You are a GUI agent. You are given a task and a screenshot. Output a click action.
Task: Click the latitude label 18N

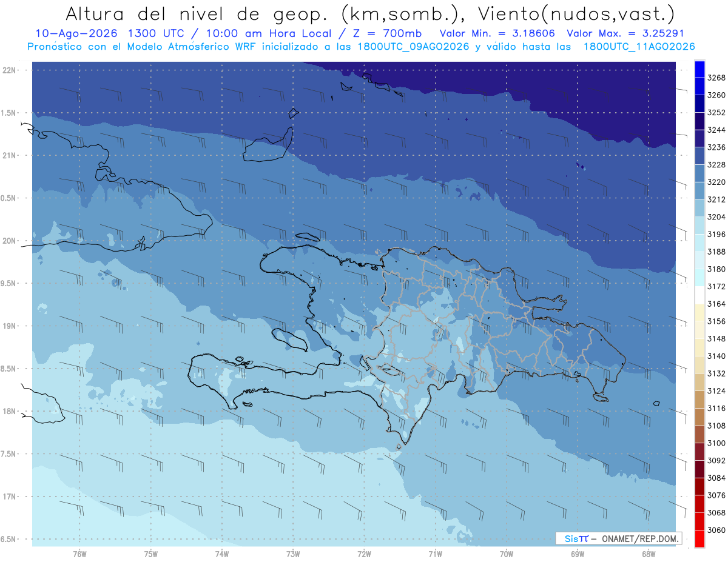click(x=9, y=411)
